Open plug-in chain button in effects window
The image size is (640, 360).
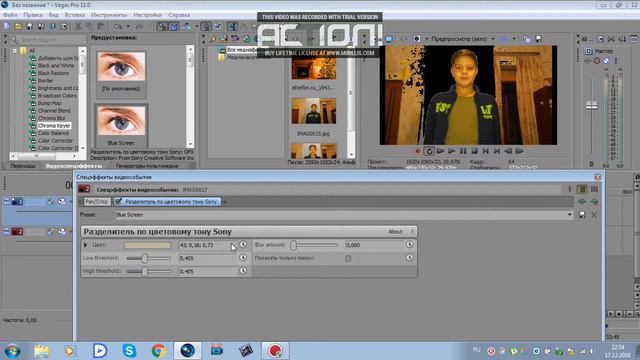pyautogui.click(x=582, y=202)
